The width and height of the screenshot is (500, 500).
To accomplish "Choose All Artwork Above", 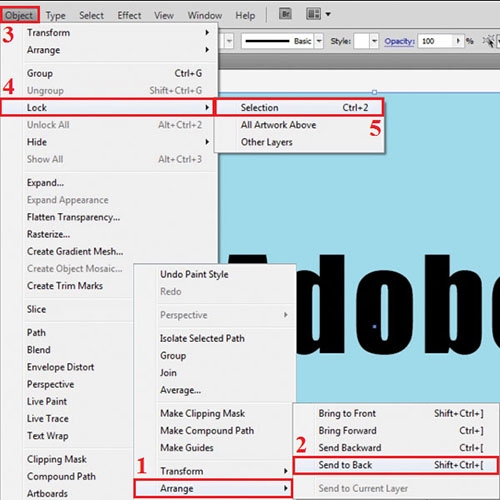I will (299, 125).
